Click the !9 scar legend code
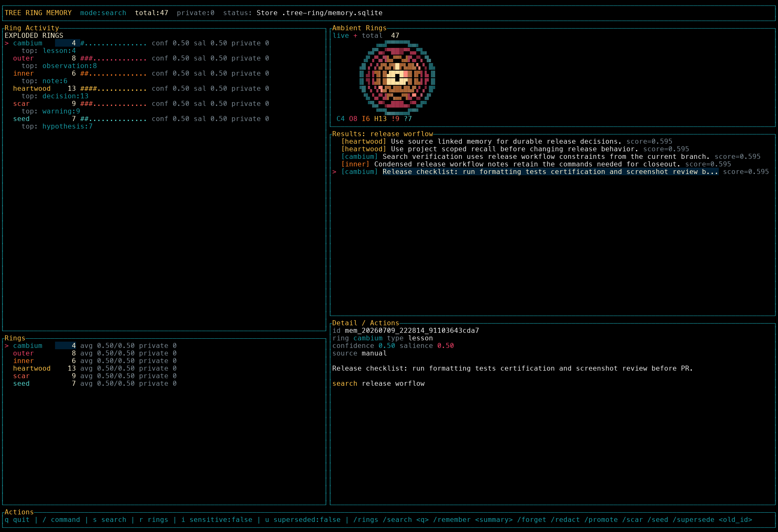This screenshot has width=778, height=532. [395, 119]
